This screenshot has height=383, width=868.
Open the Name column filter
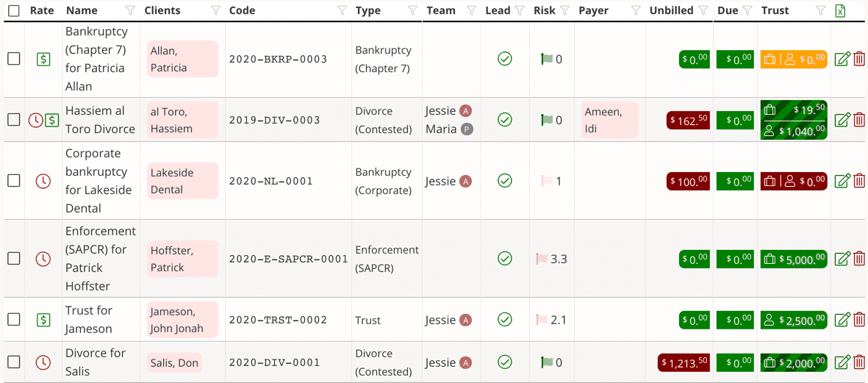click(130, 11)
